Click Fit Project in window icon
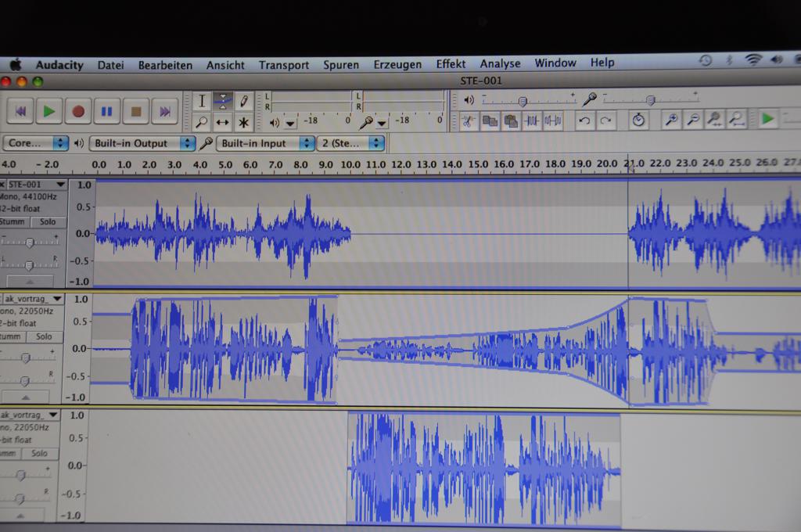This screenshot has width=801, height=532. (737, 120)
